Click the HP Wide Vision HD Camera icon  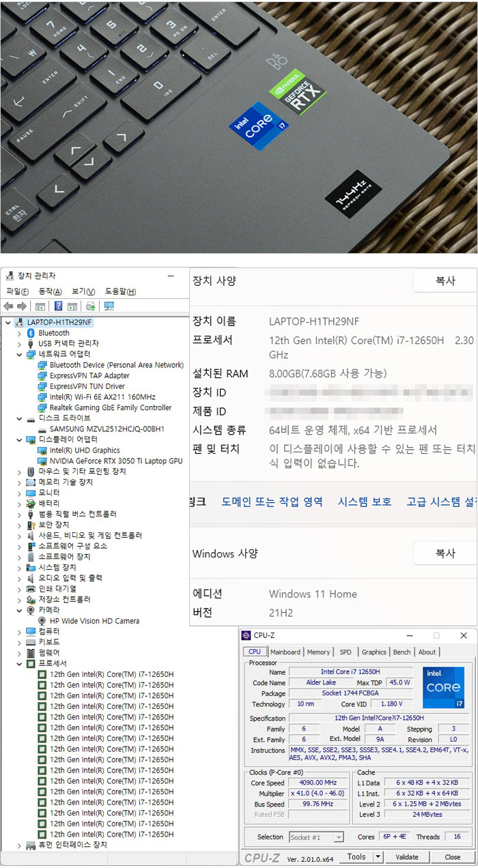[42, 621]
